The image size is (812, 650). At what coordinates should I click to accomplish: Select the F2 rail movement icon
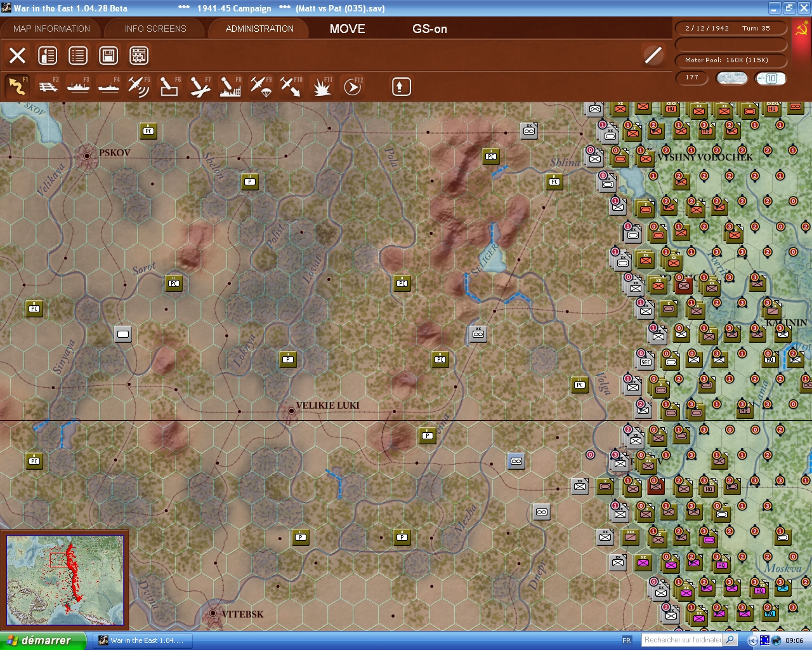48,86
